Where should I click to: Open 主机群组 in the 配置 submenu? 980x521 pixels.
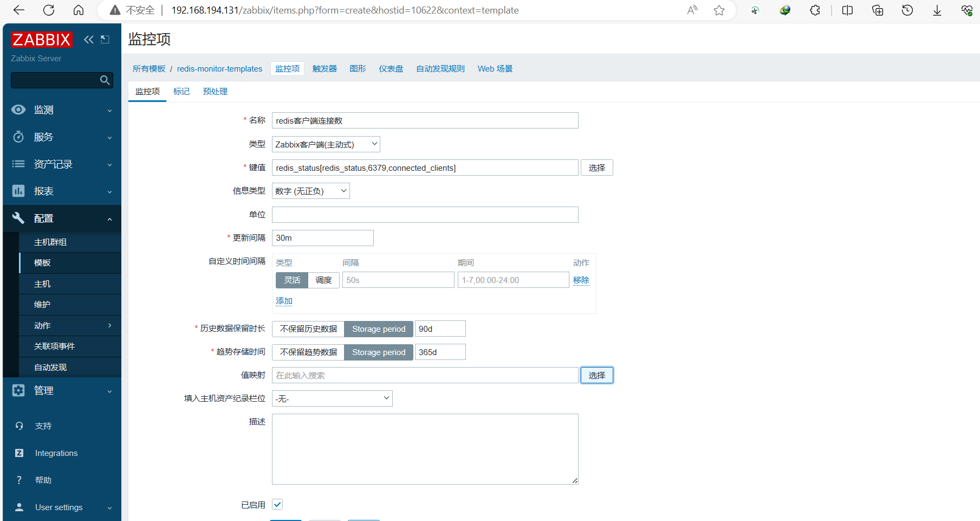[x=50, y=242]
